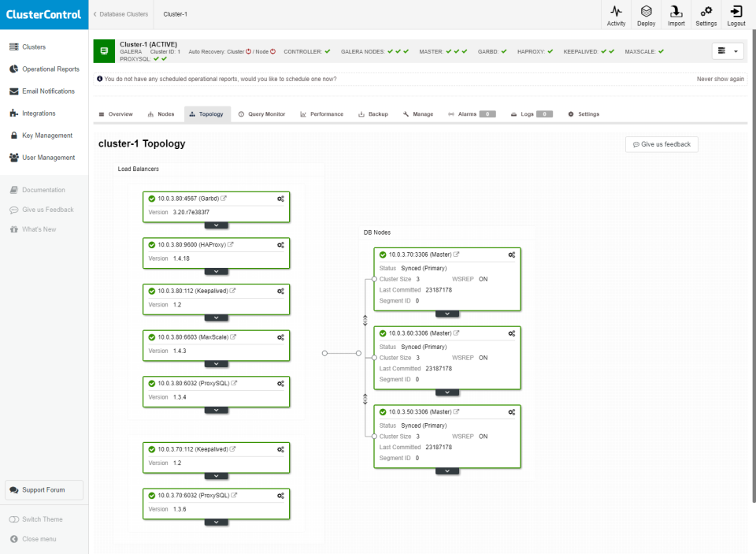Viewport: 756px width, 554px height.
Task: Open external link for 10.0.3.50:3306 Master
Action: click(x=456, y=411)
